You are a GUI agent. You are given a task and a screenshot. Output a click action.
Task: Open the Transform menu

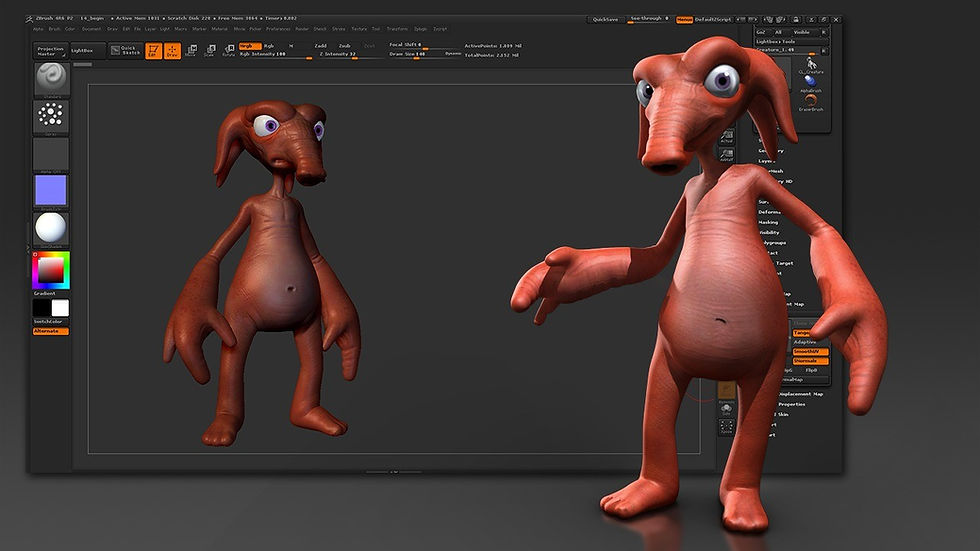tap(397, 29)
